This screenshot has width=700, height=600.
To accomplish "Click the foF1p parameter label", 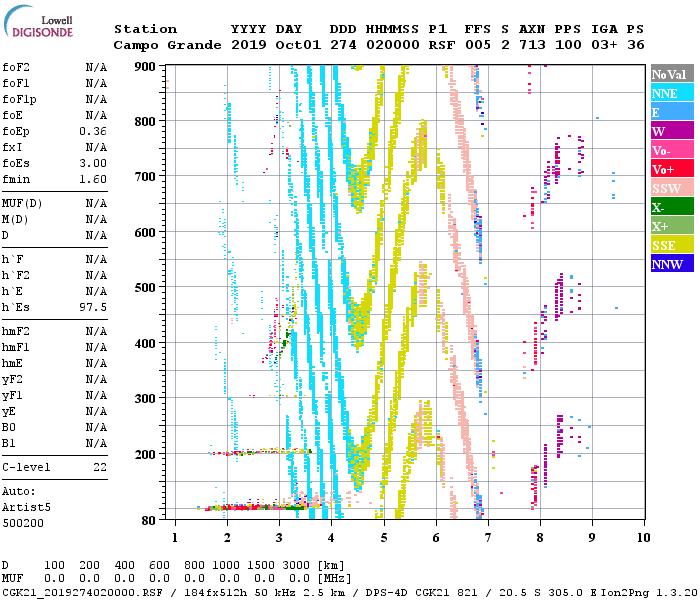I will [19, 100].
